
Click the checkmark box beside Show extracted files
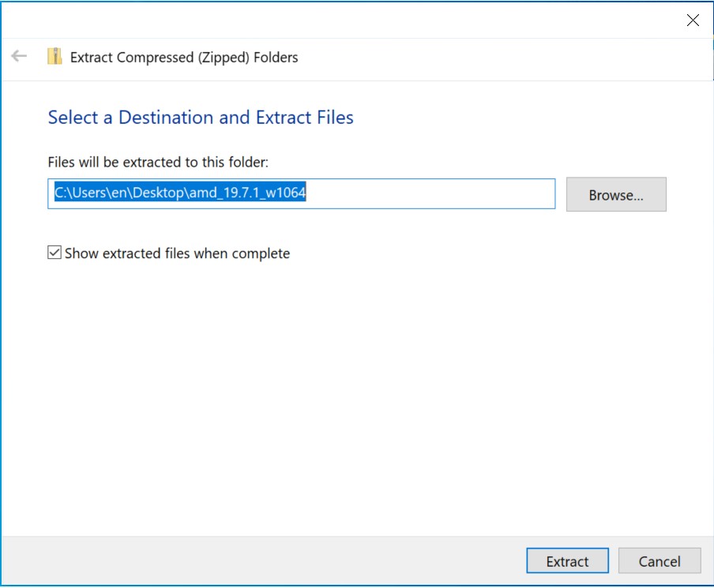pos(54,252)
